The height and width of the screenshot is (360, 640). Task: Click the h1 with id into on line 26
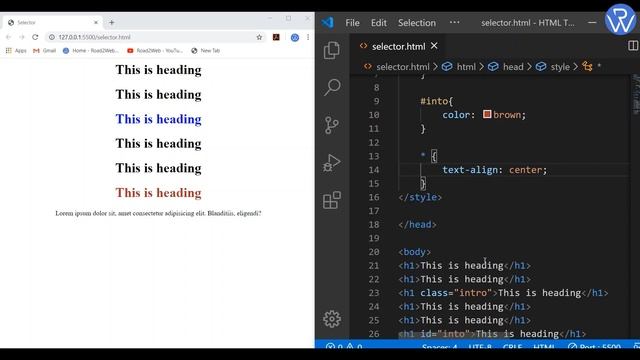(x=492, y=334)
